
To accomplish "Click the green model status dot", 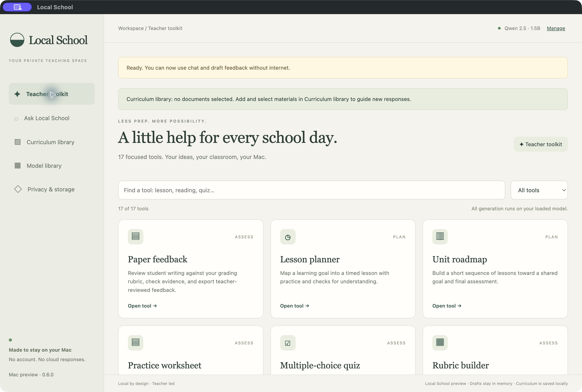I will click(499, 28).
